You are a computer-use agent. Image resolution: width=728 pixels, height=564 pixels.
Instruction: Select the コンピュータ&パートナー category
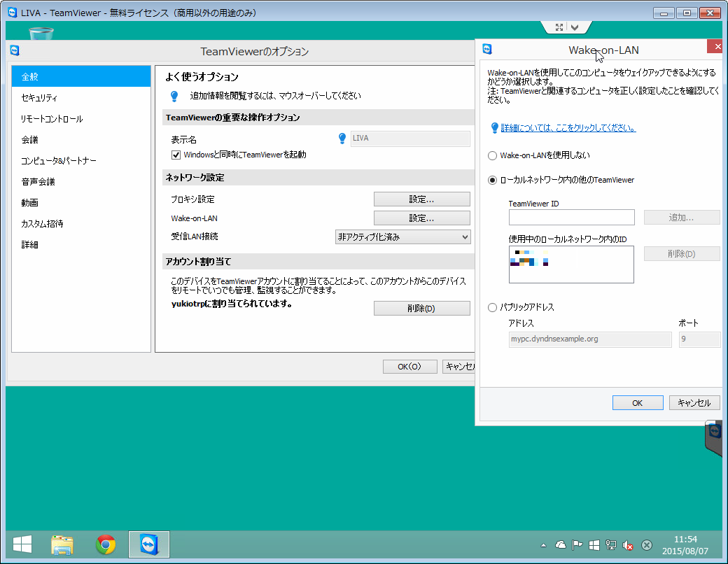click(81, 161)
